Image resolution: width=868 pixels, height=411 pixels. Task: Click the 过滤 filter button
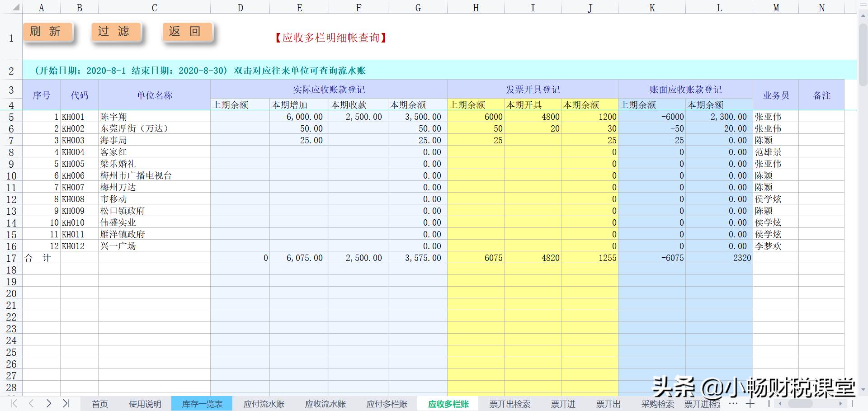pos(116,31)
